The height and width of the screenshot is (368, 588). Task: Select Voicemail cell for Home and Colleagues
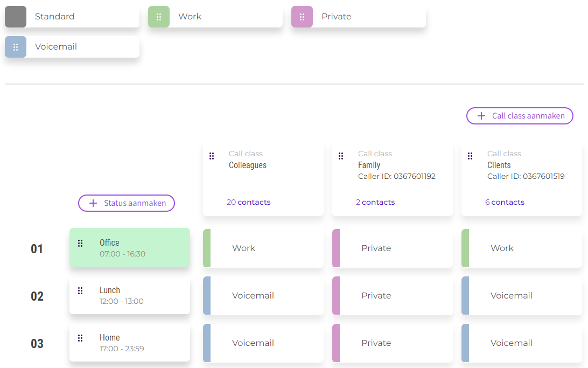(x=263, y=343)
